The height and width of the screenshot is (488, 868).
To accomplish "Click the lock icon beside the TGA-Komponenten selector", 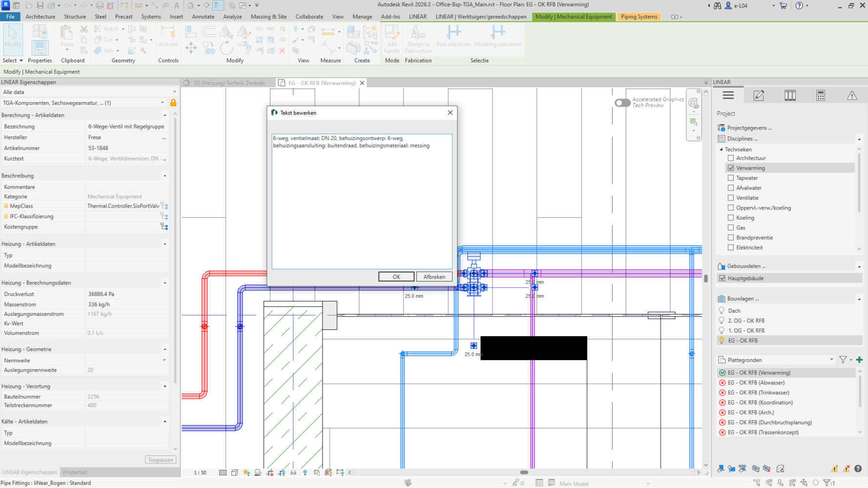I will tap(173, 103).
